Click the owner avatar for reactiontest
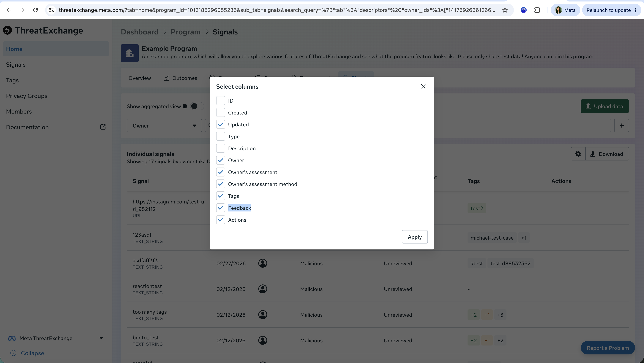The image size is (644, 363). [x=263, y=289]
